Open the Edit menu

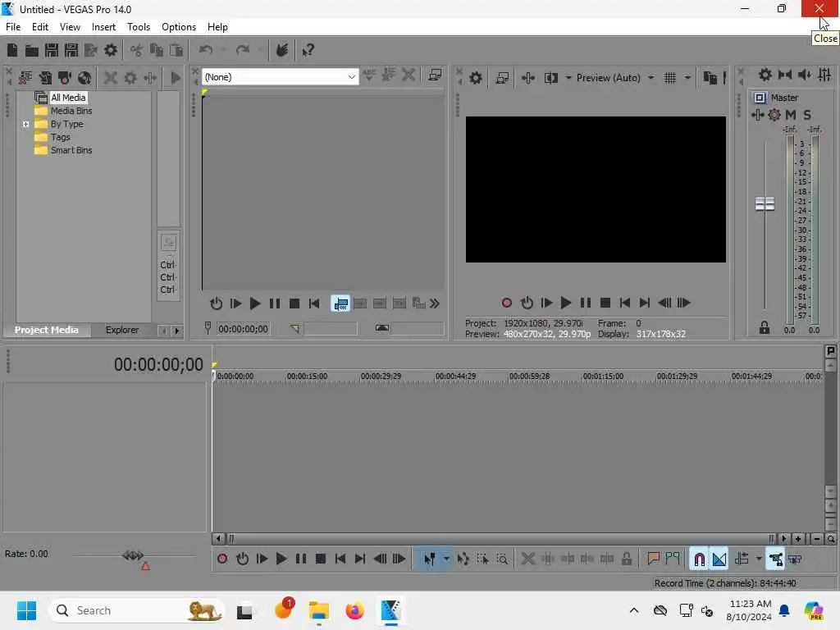coord(40,27)
